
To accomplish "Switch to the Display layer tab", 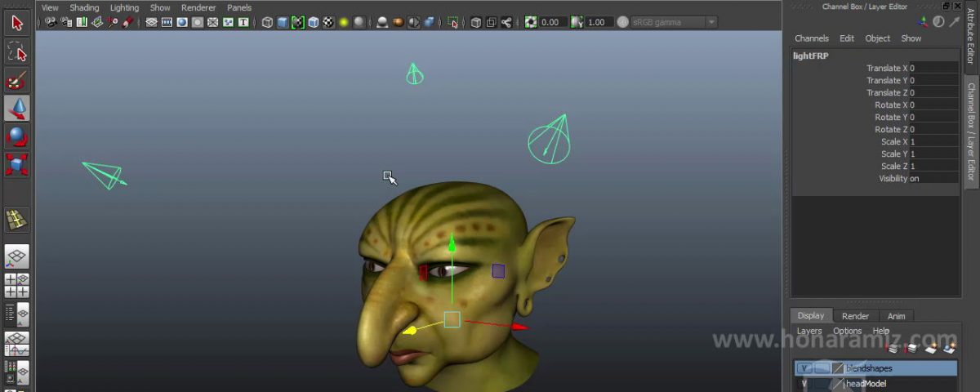I will point(811,316).
